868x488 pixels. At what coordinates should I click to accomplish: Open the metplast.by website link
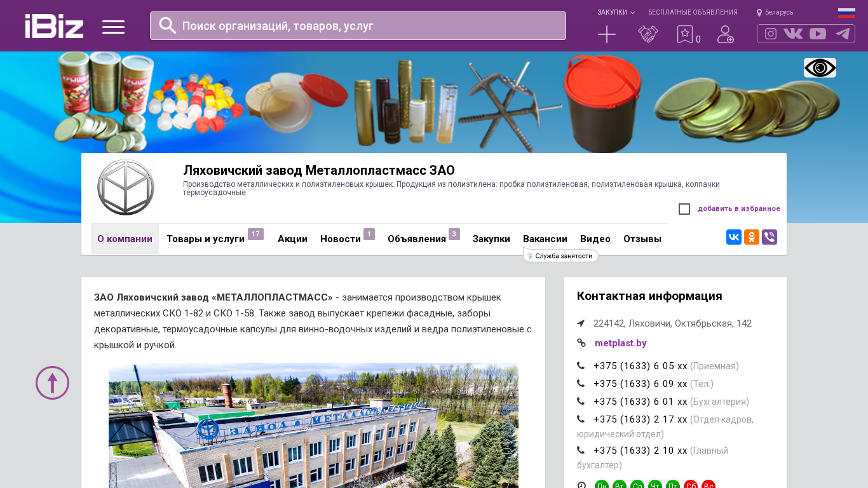coord(621,343)
